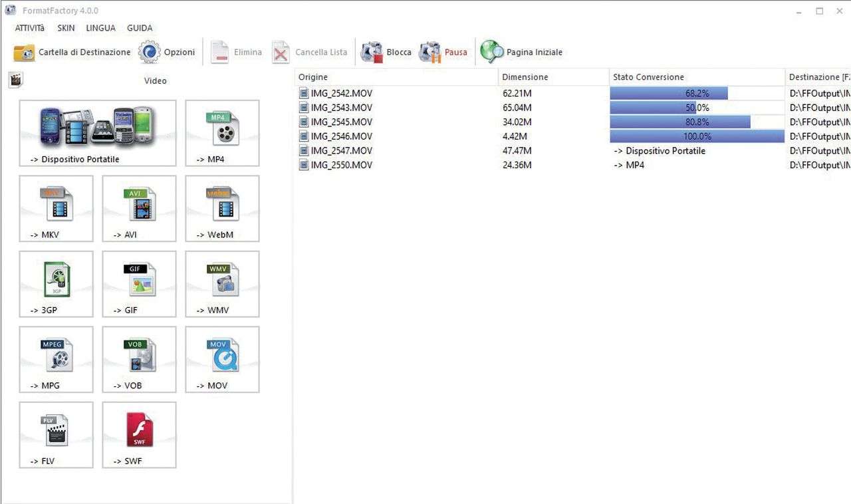851x504 pixels.
Task: Open the LINGUA menu
Action: click(100, 28)
